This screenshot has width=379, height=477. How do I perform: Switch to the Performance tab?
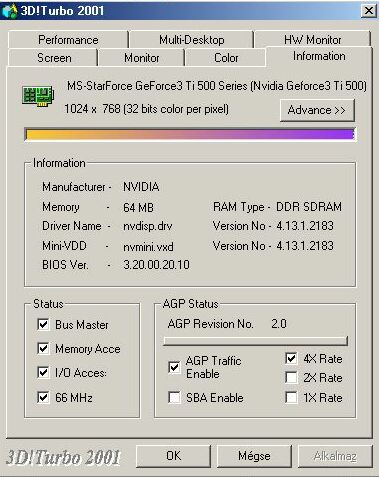pos(68,40)
